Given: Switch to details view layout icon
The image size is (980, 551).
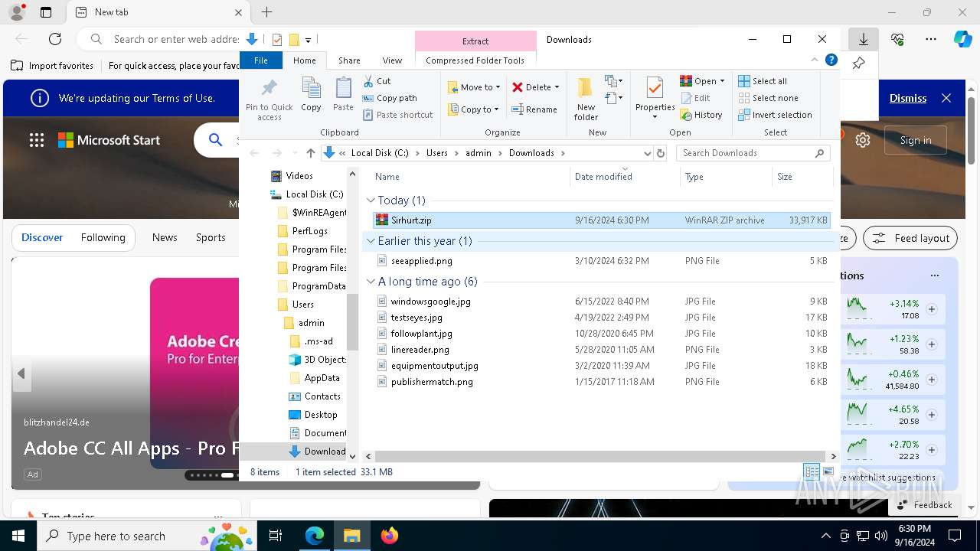Looking at the screenshot, I should (x=812, y=471).
